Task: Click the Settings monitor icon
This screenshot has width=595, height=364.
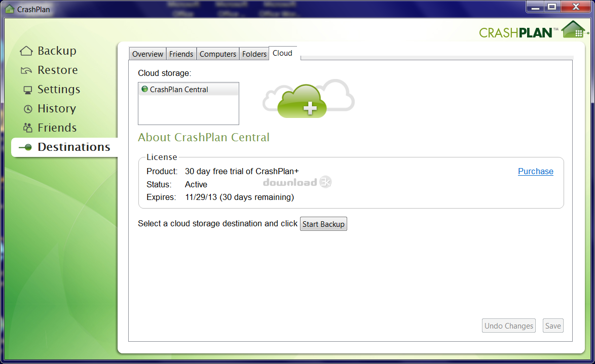Action: click(27, 90)
